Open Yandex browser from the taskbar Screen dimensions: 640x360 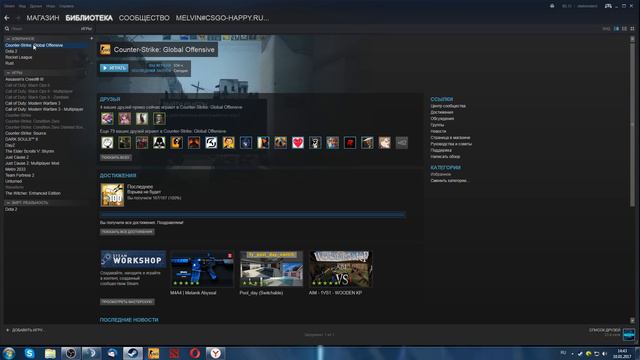coord(216,353)
